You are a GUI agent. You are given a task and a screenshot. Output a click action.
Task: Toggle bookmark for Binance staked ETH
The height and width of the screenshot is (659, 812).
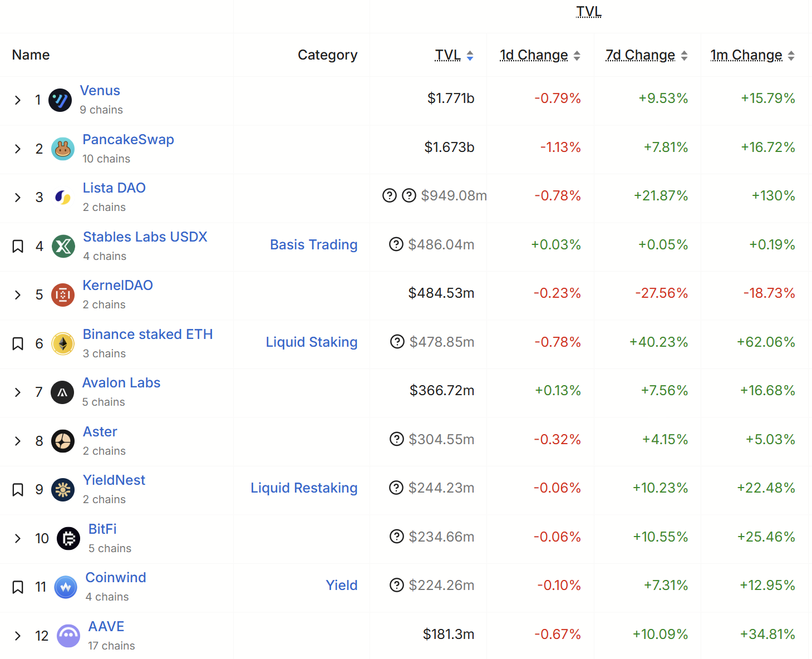click(18, 343)
